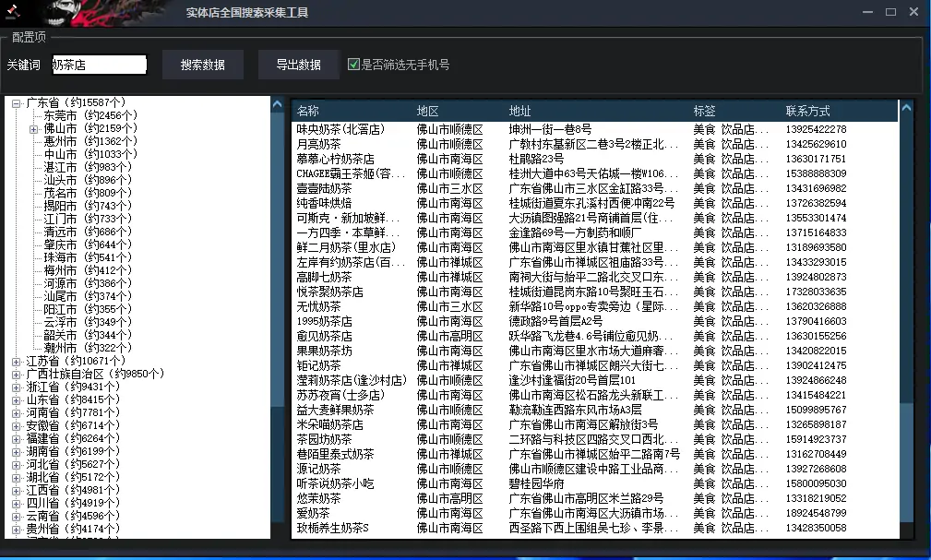This screenshot has width=931, height=560.
Task: Select the 米朵喵奶茶店 row
Action: tap(595, 424)
